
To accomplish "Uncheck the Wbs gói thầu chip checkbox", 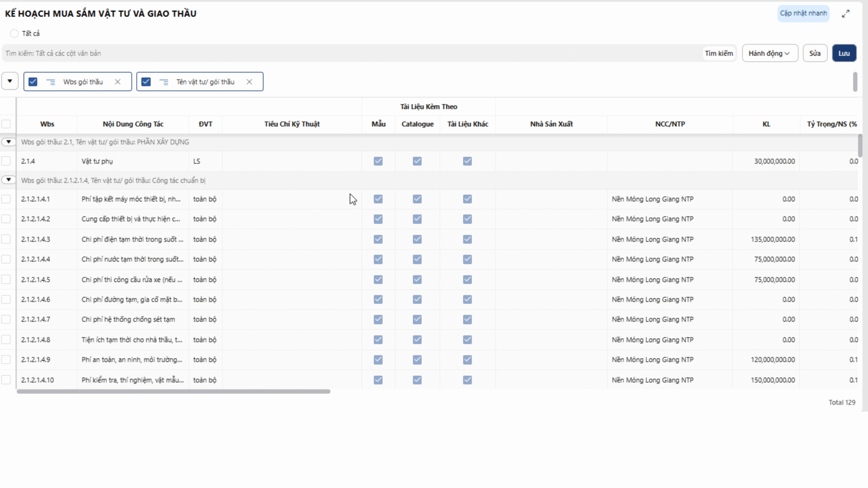I will pyautogui.click(x=33, y=82).
